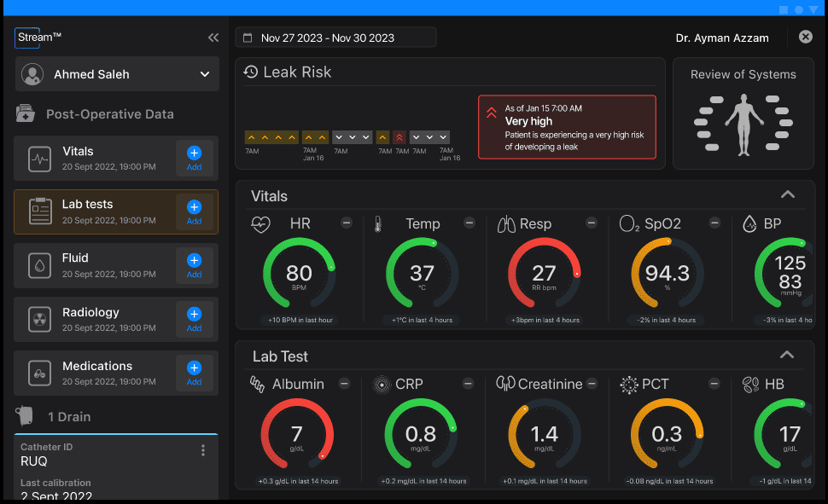The height and width of the screenshot is (504, 828).
Task: Click the BP blood drop icon
Action: 749,223
